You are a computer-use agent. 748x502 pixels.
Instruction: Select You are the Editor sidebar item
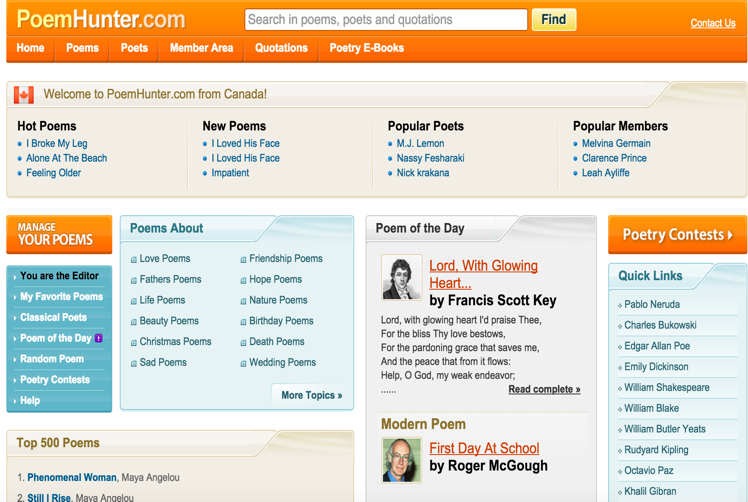[x=59, y=276]
